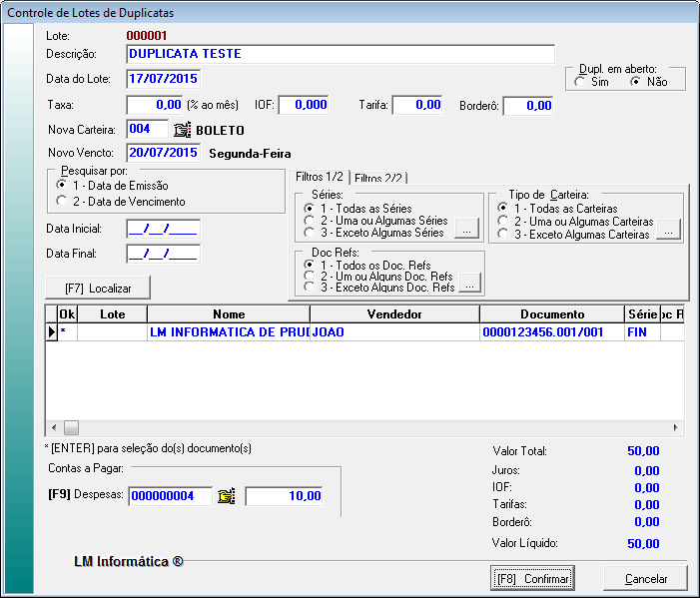Screen dimensions: 700x598
Task: Open the Tipo de Carteira ellipsis button
Action: pos(668,232)
